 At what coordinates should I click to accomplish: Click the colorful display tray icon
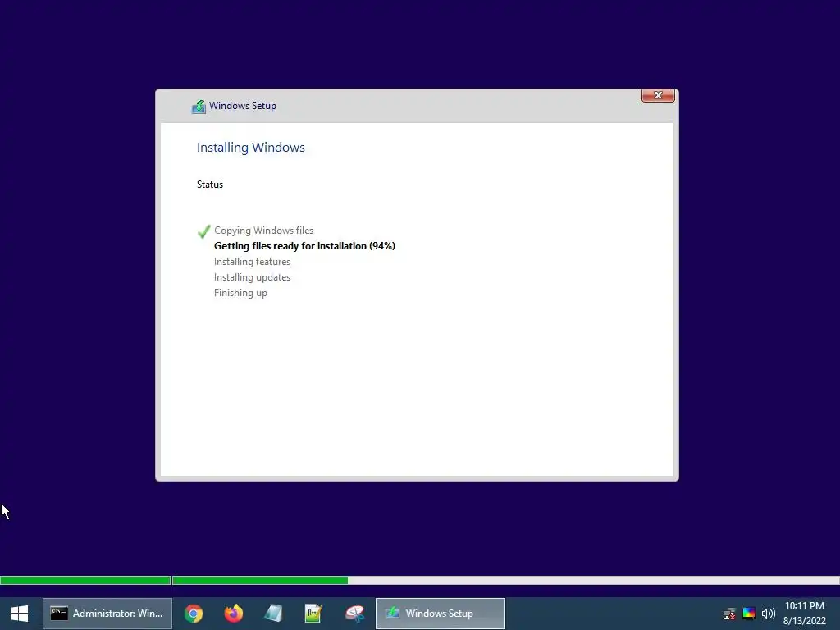click(x=749, y=613)
